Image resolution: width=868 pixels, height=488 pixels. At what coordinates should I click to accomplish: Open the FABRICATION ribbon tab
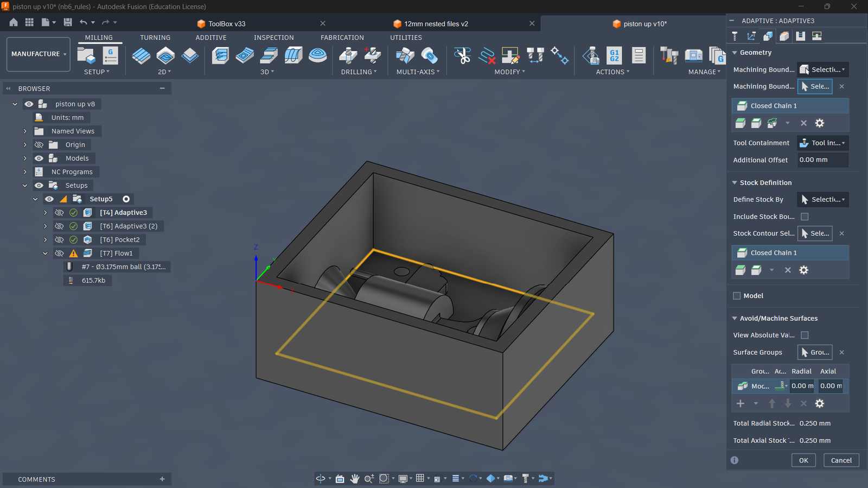click(342, 37)
